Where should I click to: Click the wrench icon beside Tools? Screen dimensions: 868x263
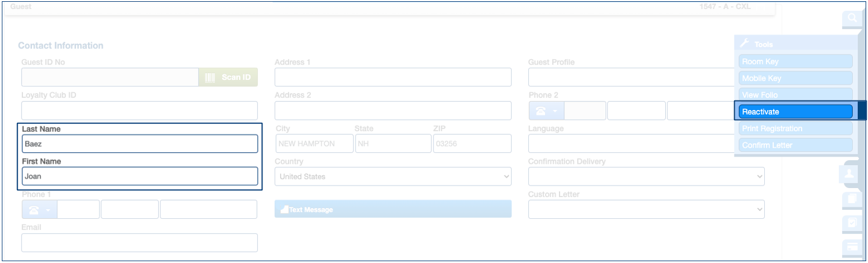pyautogui.click(x=745, y=44)
